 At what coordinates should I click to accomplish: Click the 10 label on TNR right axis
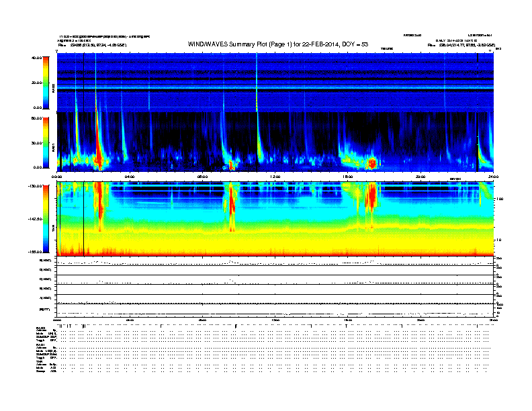coord(498,240)
